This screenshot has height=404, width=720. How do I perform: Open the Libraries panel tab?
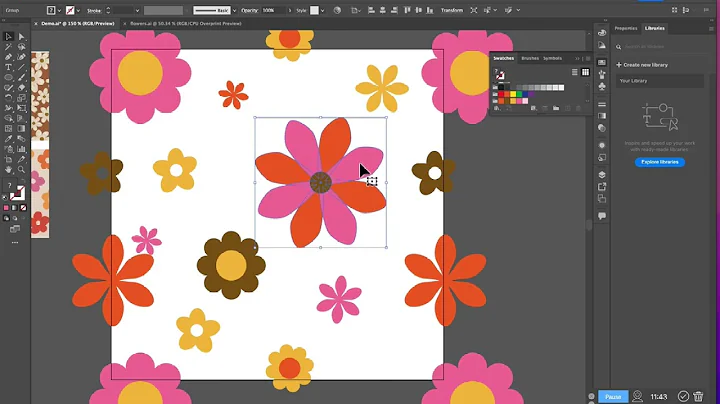click(654, 28)
